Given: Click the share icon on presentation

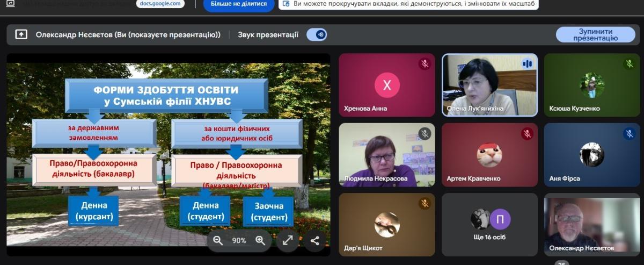Looking at the screenshot, I should (x=314, y=241).
